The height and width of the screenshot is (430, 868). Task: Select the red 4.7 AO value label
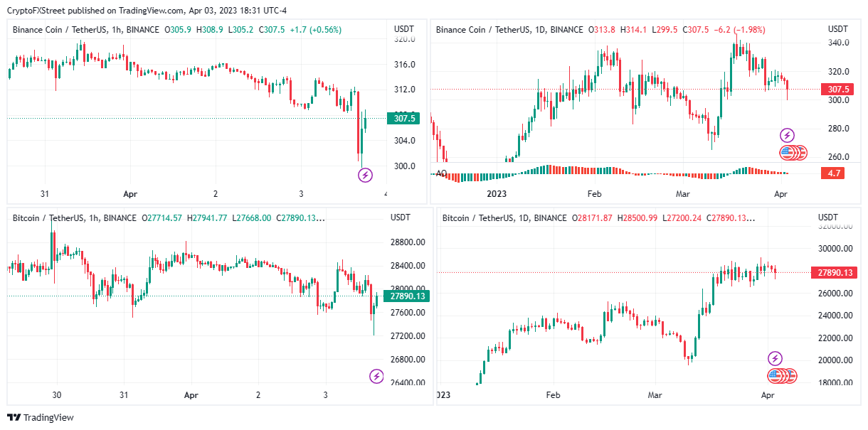coord(832,173)
